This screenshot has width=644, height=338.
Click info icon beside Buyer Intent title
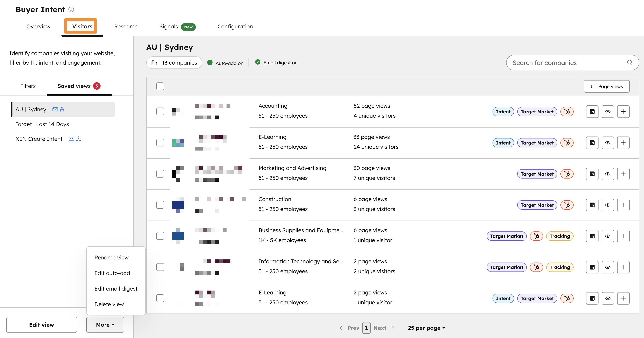pos(71,10)
